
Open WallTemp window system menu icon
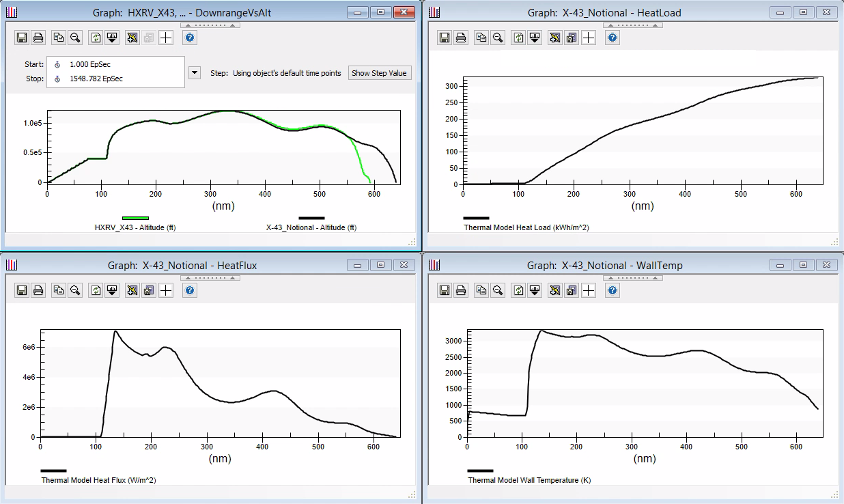click(x=434, y=265)
